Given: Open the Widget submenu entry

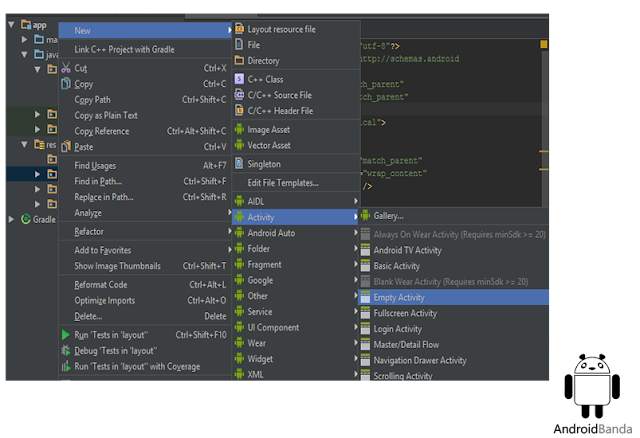Looking at the screenshot, I should (295, 359).
